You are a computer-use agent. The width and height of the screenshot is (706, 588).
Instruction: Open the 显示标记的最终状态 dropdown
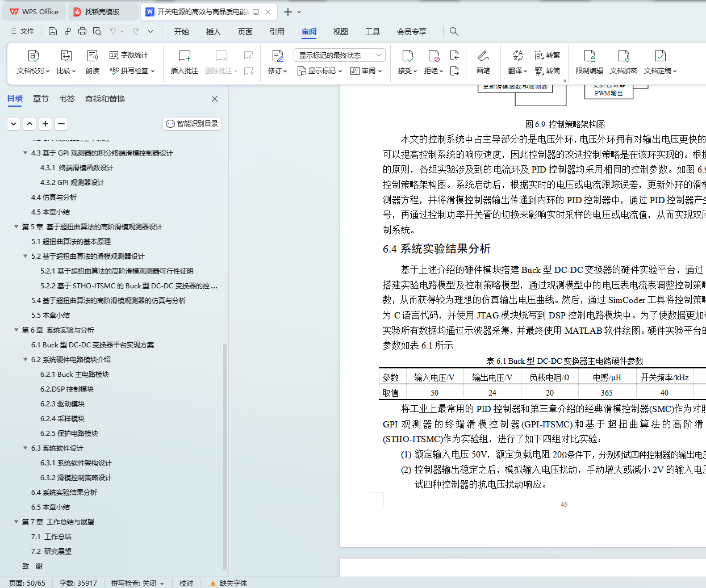(340, 55)
